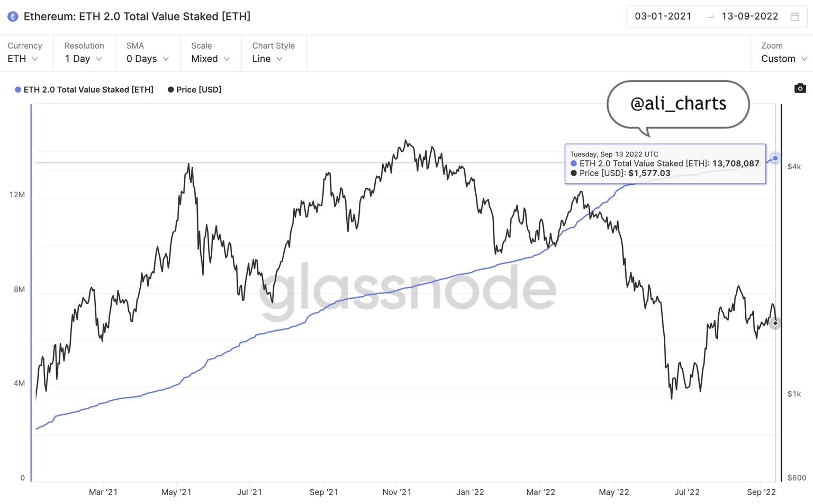The width and height of the screenshot is (813, 504).
Task: Click the glassnode watermark on chart
Action: click(x=408, y=288)
